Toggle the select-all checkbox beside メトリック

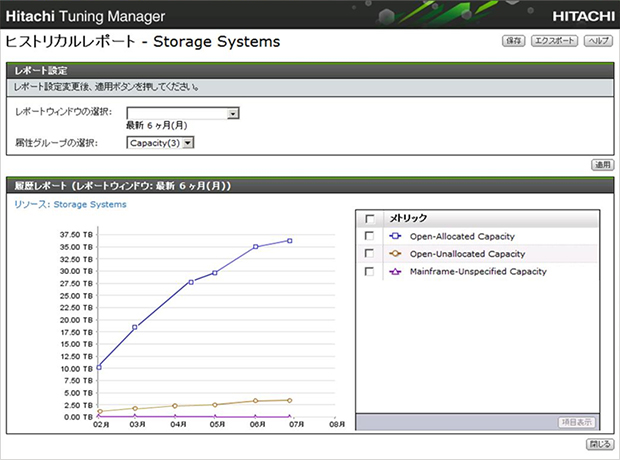[370, 218]
